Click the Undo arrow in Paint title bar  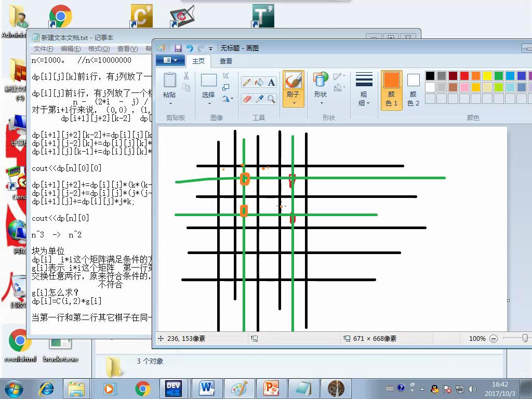pos(190,48)
